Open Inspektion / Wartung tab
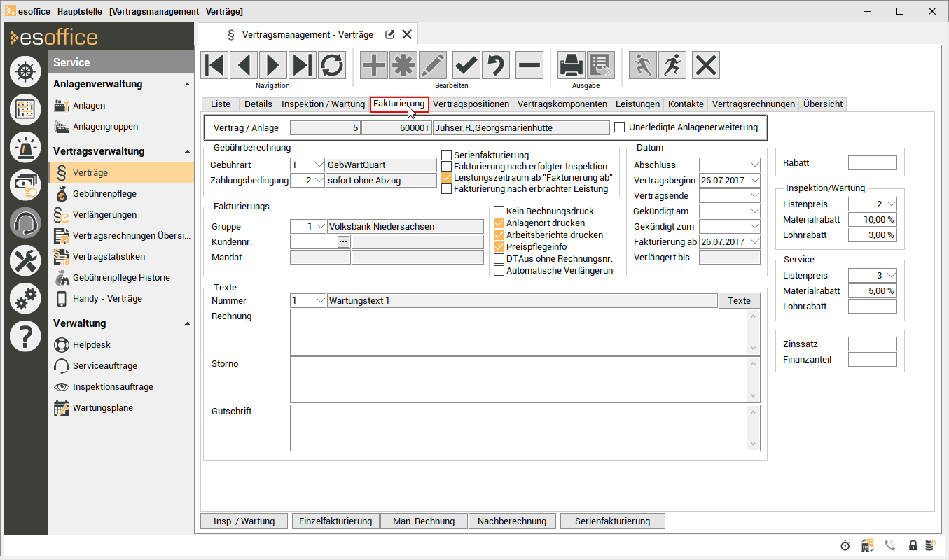 (x=323, y=104)
